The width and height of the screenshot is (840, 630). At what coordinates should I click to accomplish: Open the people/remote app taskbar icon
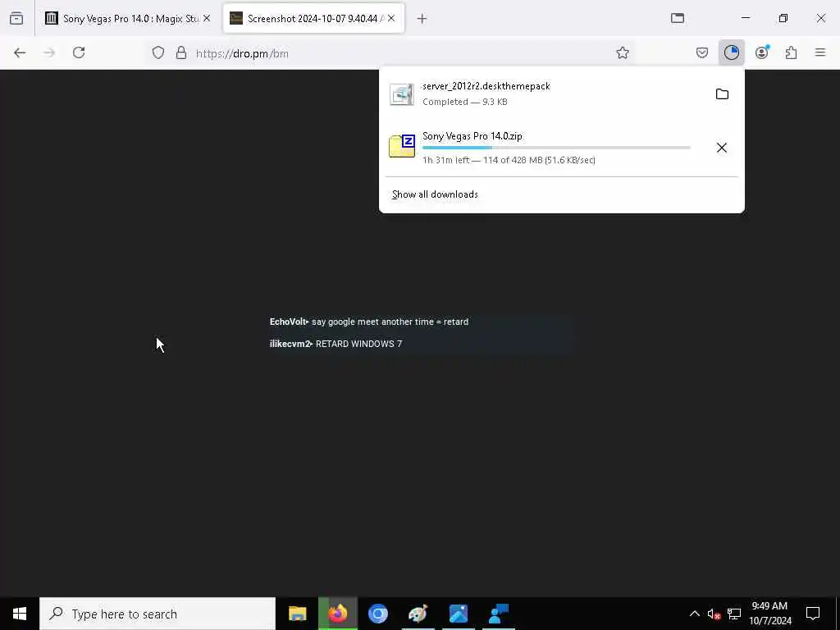pyautogui.click(x=498, y=614)
